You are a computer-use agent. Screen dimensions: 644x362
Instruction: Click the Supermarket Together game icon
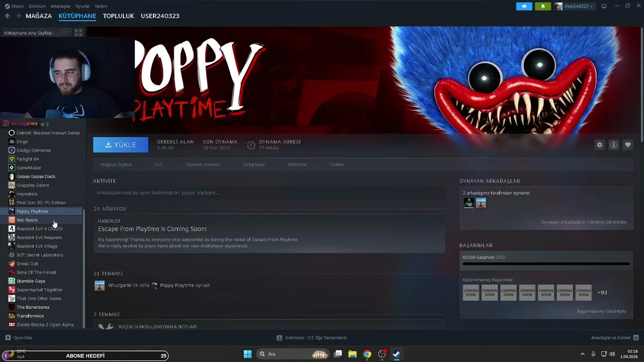(12, 290)
